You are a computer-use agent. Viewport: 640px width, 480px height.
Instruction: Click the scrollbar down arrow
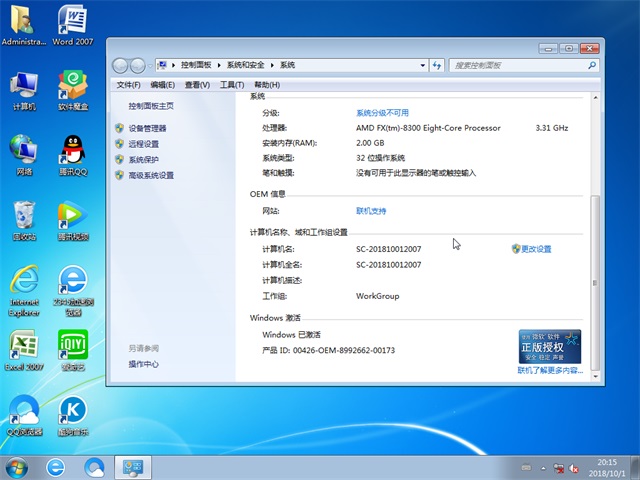[x=596, y=376]
